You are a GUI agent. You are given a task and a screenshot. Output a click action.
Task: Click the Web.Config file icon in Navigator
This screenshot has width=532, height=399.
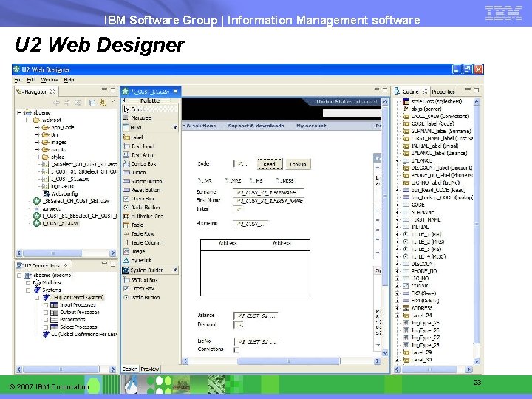click(x=46, y=194)
